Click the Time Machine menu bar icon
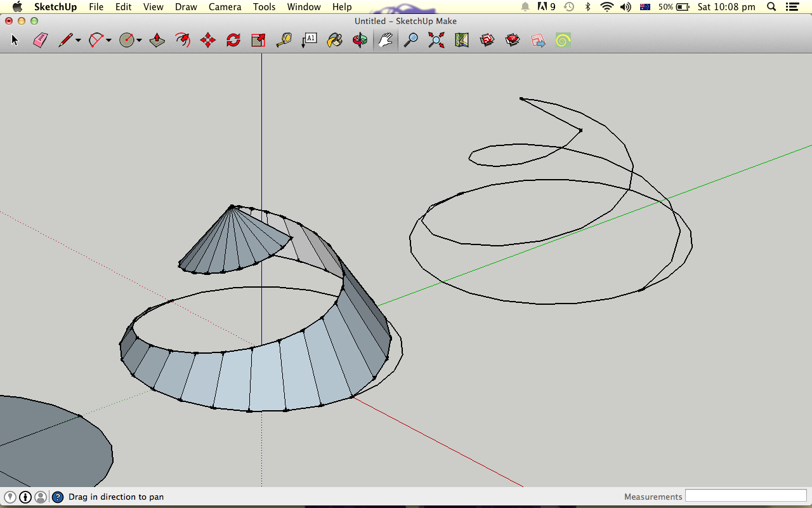Image resolution: width=812 pixels, height=508 pixels. tap(569, 7)
